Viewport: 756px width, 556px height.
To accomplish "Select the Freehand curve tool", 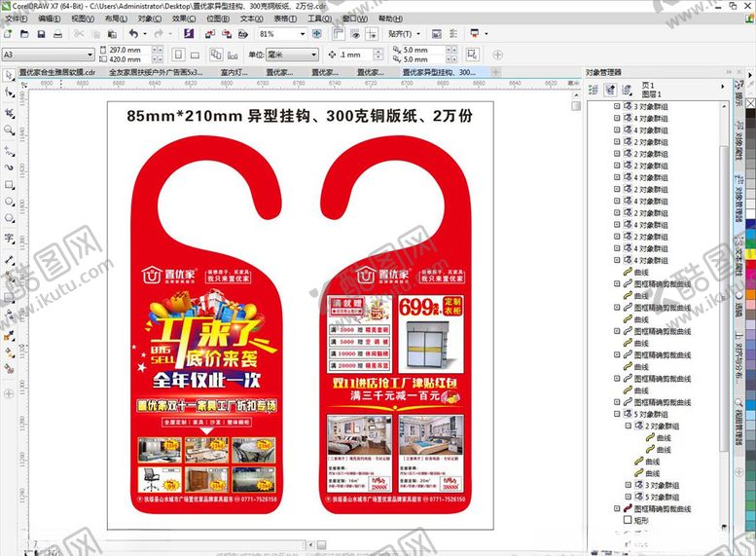I will coord(9,152).
